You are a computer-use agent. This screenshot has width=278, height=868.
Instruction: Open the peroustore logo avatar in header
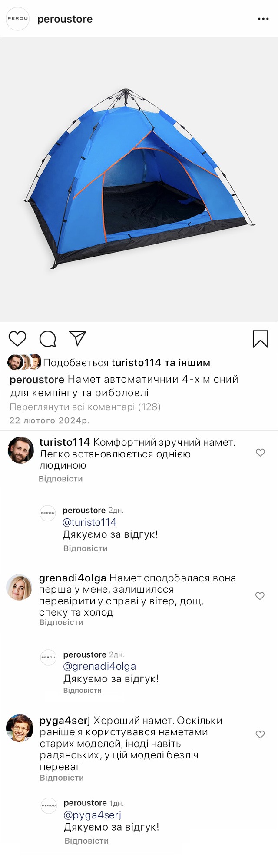click(x=17, y=19)
